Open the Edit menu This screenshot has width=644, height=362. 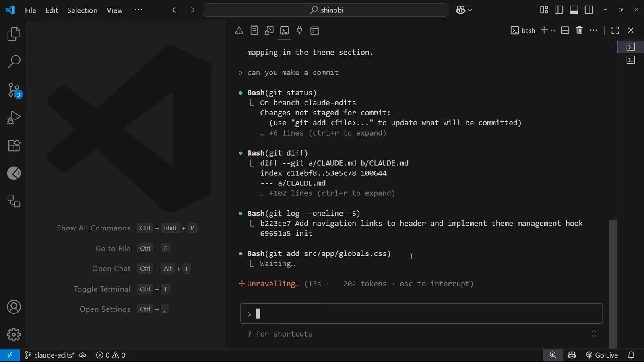point(52,10)
